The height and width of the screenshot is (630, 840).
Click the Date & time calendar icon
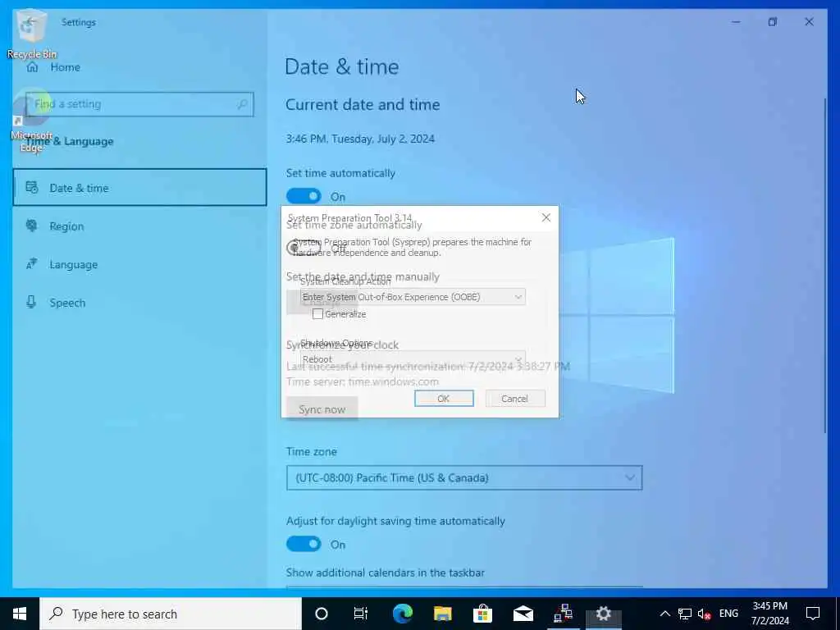tap(32, 188)
